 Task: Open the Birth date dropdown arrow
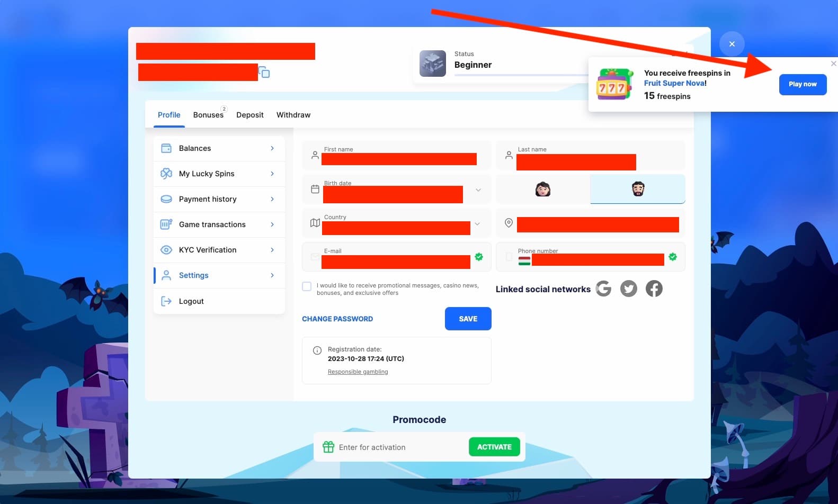coord(478,190)
